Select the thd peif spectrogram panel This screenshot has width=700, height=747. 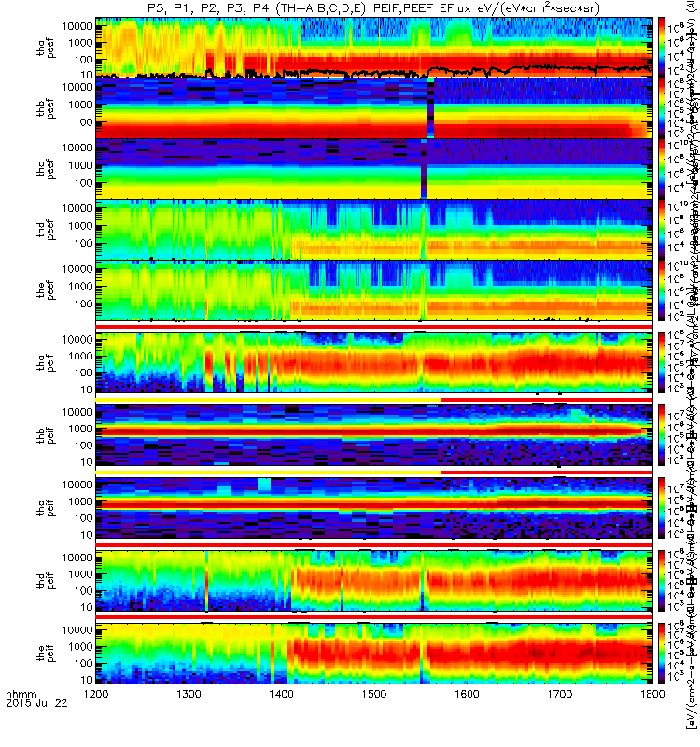pos(374,580)
